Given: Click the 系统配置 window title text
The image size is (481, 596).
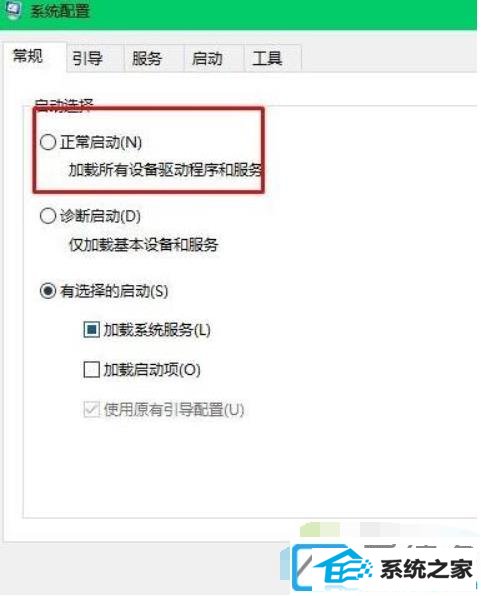Looking at the screenshot, I should 60,11.
